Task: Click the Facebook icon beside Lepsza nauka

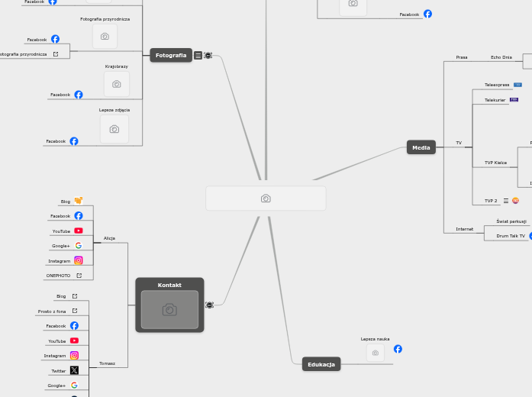Action: (x=398, y=349)
